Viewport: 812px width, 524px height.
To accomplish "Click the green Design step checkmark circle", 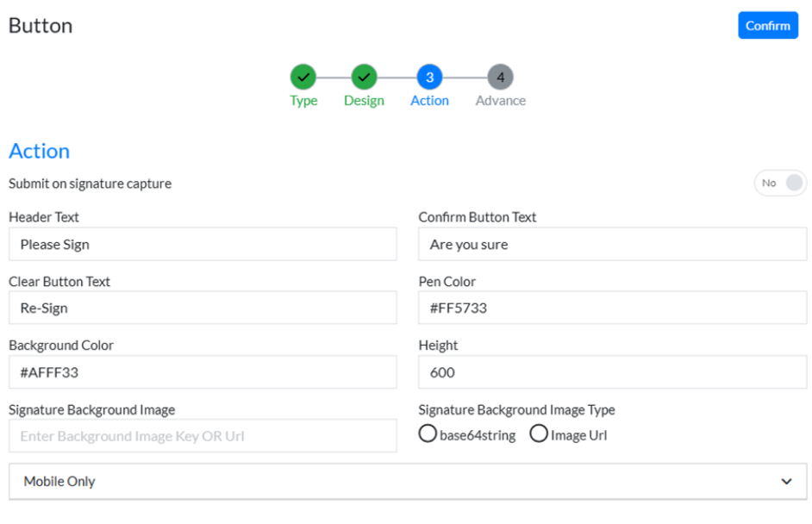I will [364, 78].
